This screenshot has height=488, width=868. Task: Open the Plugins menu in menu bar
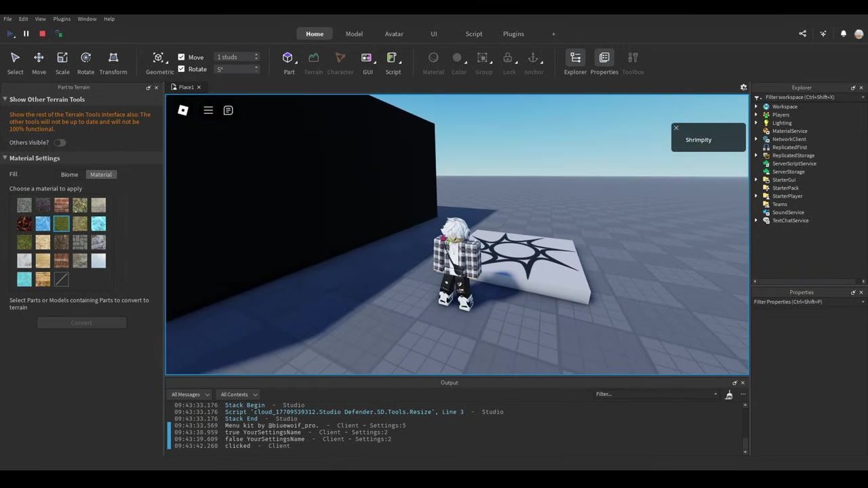tap(62, 19)
